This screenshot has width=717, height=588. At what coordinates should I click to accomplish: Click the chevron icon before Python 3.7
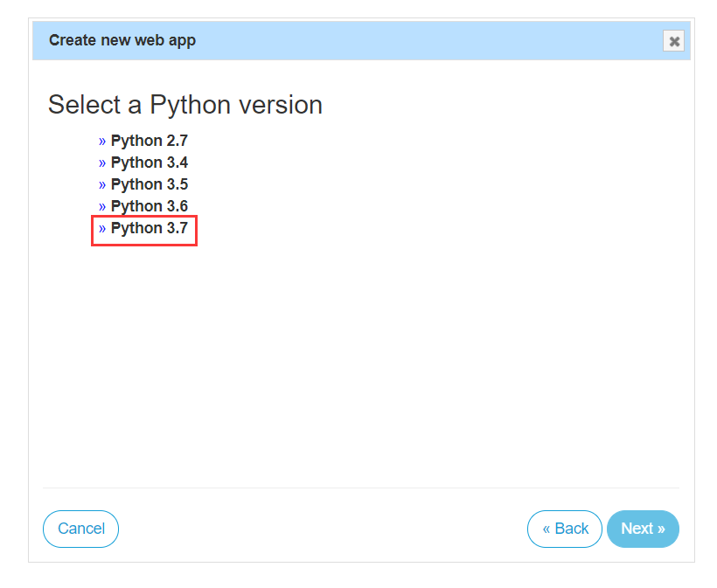(101, 229)
